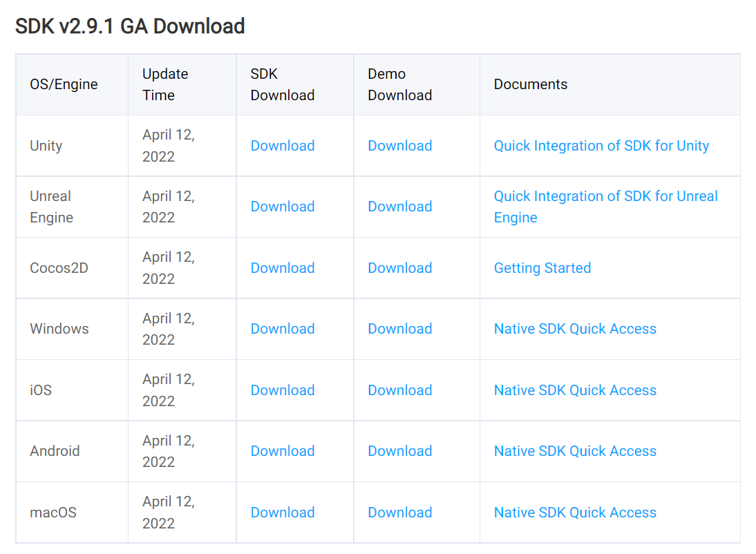Download the macOS SDK
The width and height of the screenshot is (756, 554).
[x=282, y=513]
